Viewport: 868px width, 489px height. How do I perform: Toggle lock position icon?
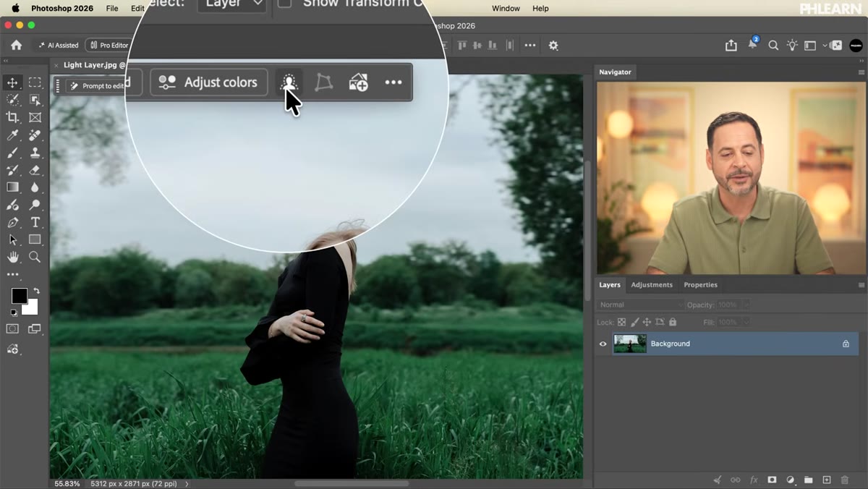pyautogui.click(x=647, y=322)
